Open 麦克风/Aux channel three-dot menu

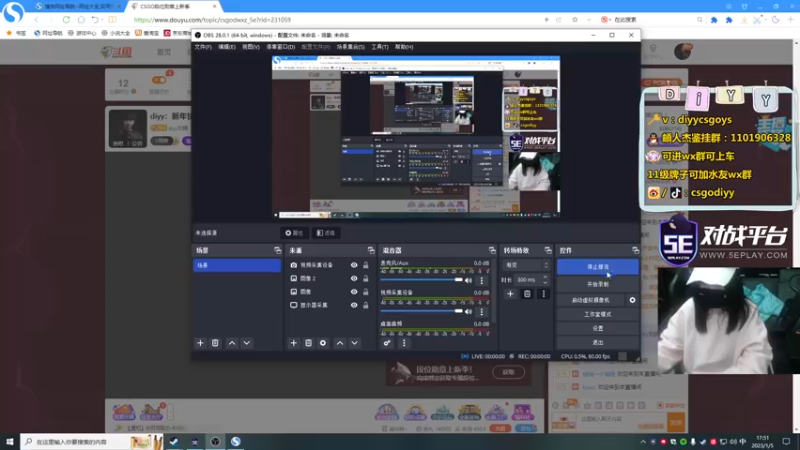pyautogui.click(x=482, y=280)
